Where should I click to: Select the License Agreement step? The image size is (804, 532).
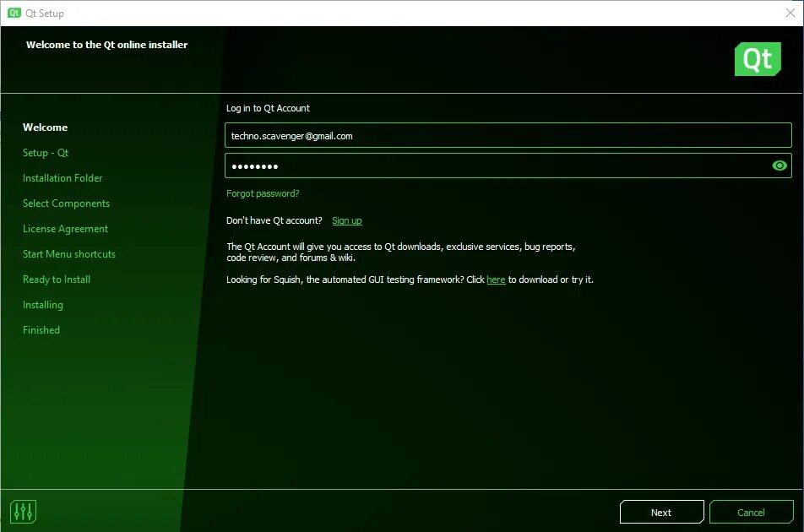tap(66, 229)
